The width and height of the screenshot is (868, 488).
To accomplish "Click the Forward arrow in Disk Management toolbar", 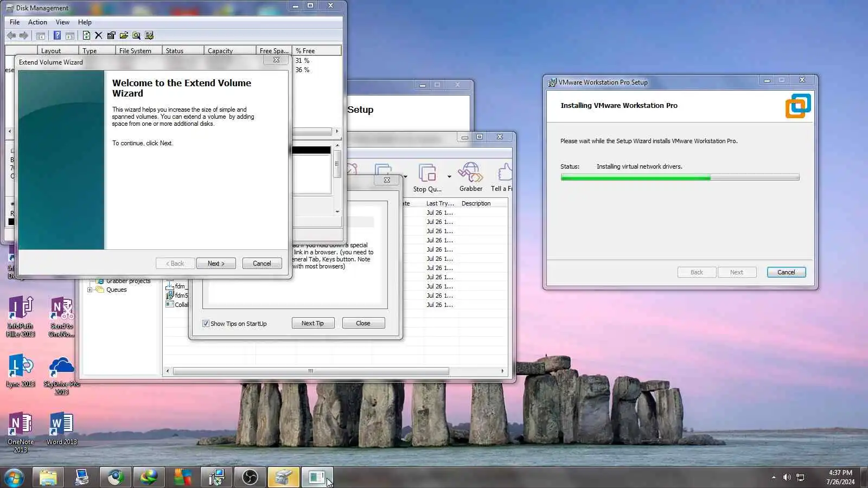I will [x=23, y=36].
